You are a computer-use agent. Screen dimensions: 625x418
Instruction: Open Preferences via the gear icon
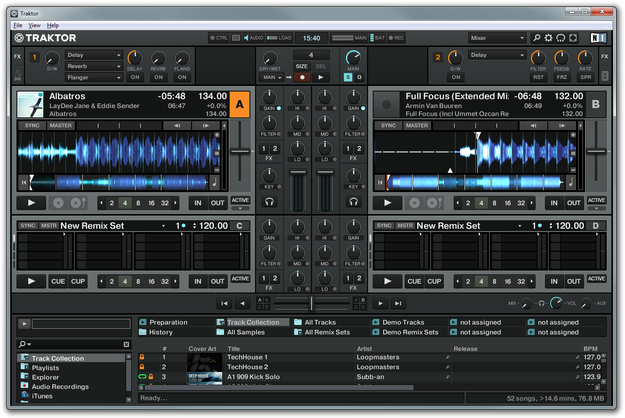[549, 38]
